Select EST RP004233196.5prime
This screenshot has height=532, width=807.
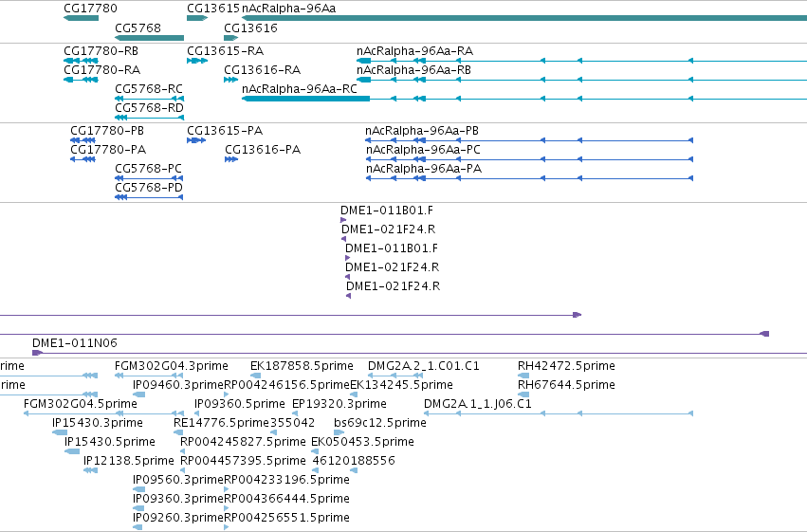pos(286,480)
